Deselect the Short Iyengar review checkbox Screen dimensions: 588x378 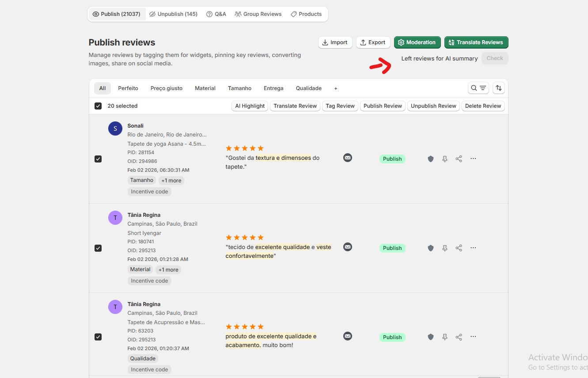(x=98, y=248)
